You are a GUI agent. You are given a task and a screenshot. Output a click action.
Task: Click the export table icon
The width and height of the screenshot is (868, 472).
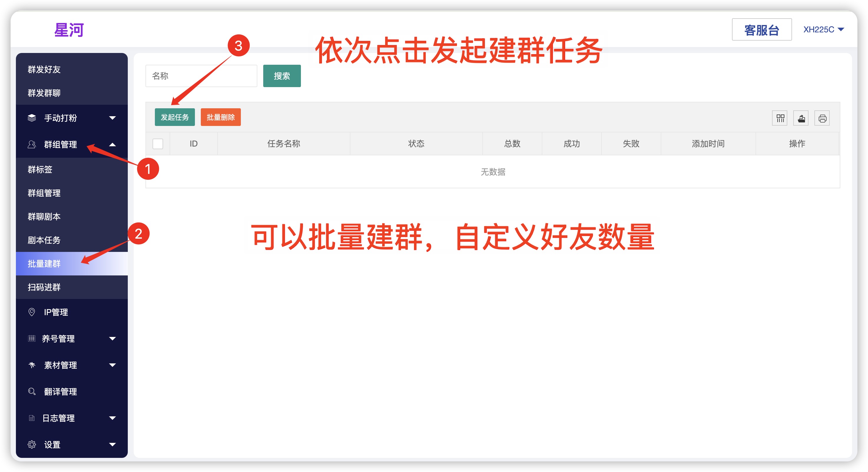click(801, 118)
